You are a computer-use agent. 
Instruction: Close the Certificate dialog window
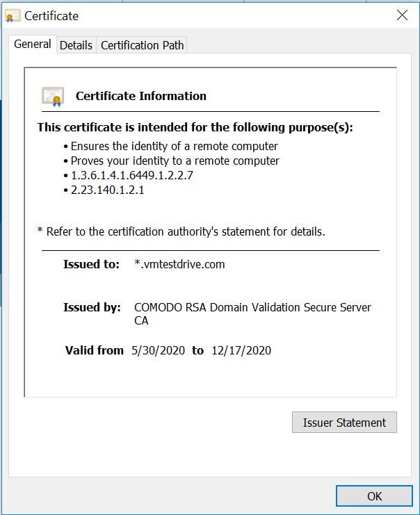401,15
